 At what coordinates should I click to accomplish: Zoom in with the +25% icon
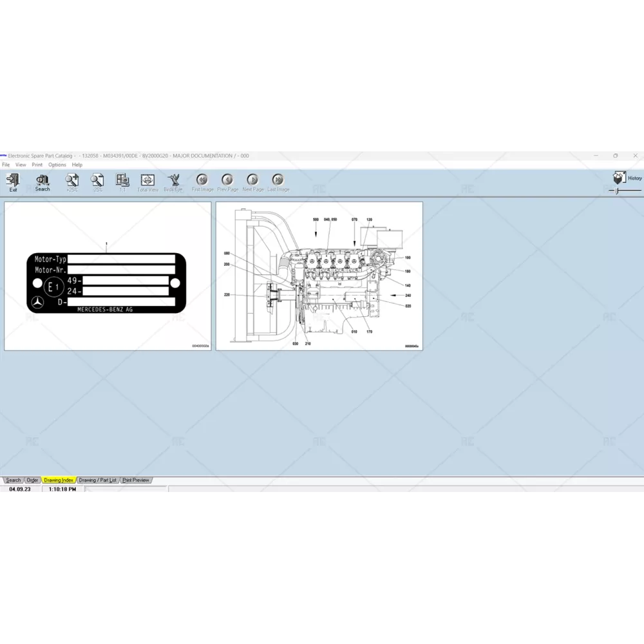point(71,180)
